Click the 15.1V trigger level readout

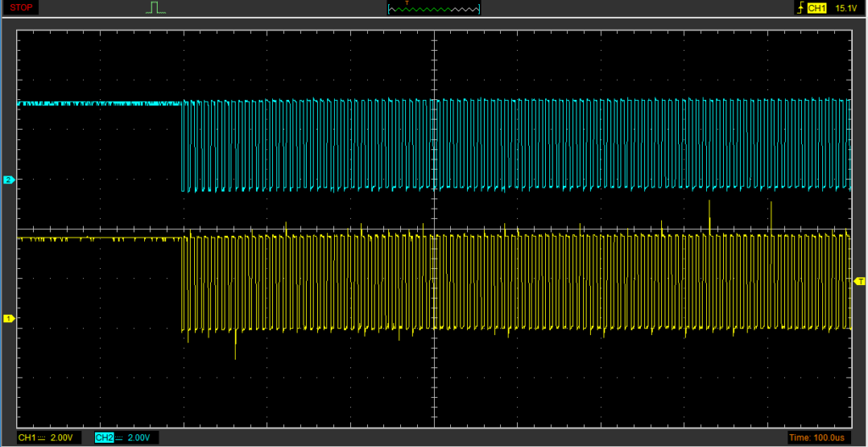coord(845,8)
